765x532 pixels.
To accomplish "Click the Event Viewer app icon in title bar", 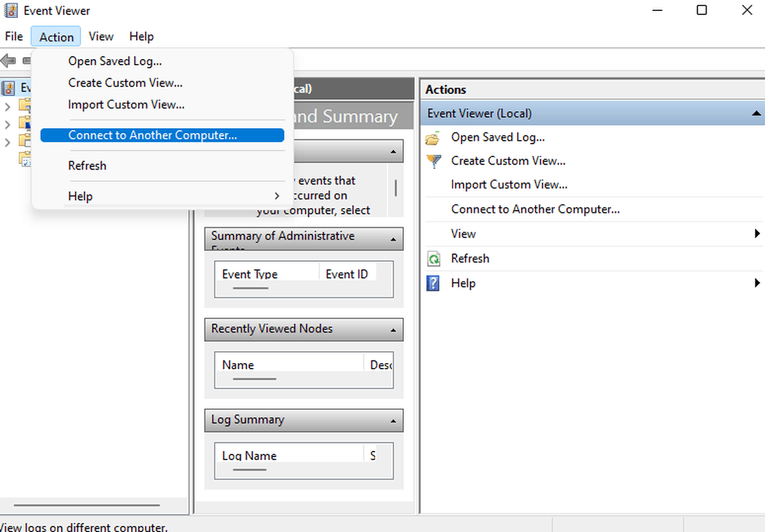I will tap(11, 10).
